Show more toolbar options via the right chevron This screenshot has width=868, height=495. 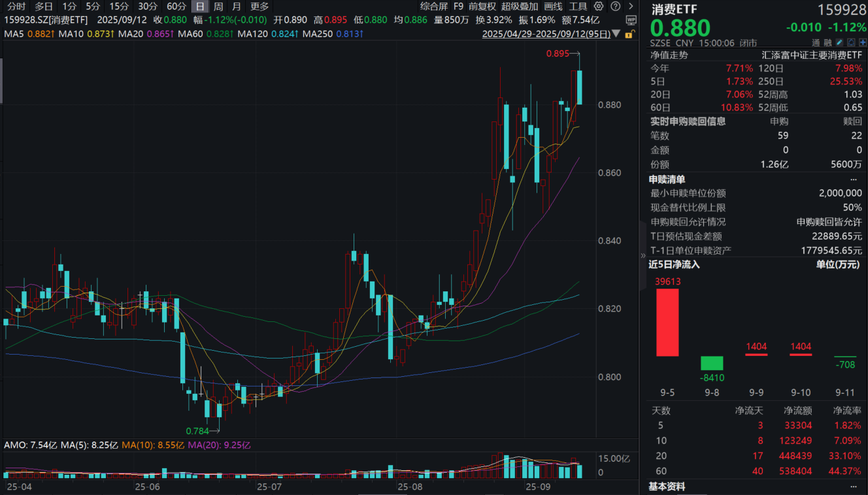629,7
